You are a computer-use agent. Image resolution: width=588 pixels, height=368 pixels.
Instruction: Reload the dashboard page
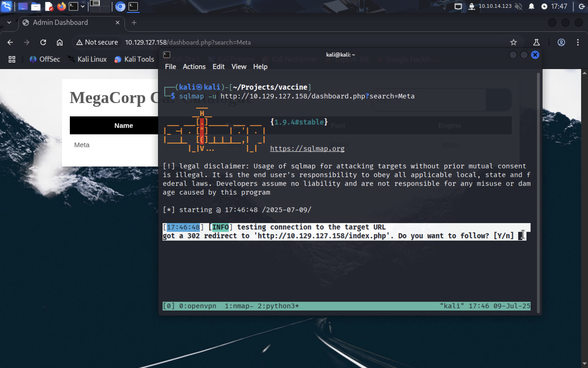[43, 42]
